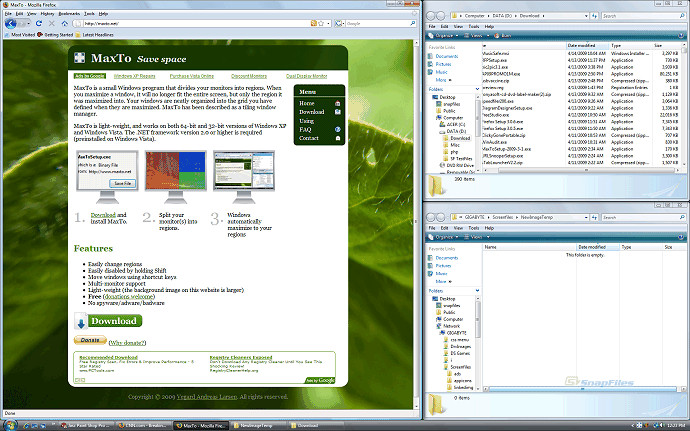This screenshot has height=431, width=690.
Task: Select MaxToSetup-2009-3-1.exe file row
Action: [x=583, y=149]
